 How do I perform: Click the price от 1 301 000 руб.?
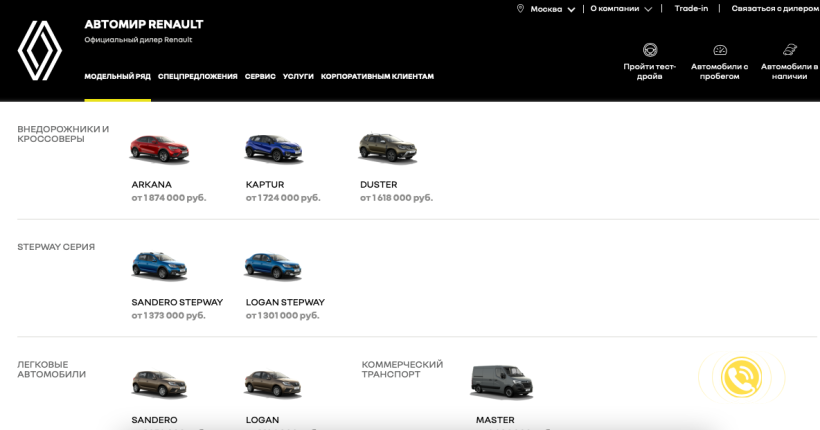pos(282,315)
